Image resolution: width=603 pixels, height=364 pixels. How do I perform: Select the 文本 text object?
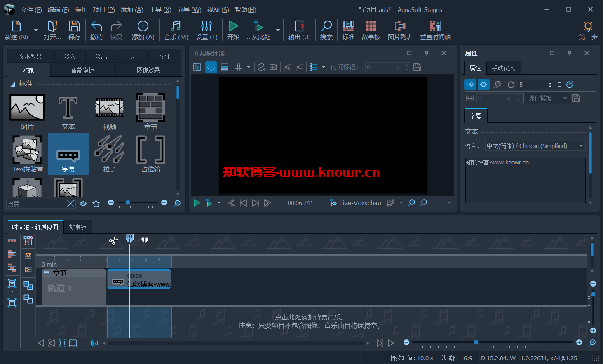pos(68,112)
